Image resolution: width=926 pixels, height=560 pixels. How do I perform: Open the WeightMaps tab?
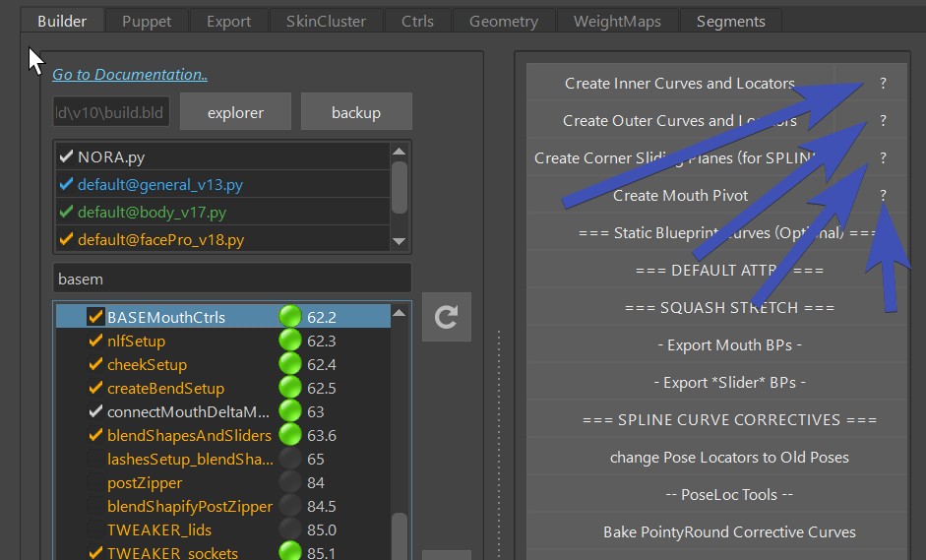617,21
